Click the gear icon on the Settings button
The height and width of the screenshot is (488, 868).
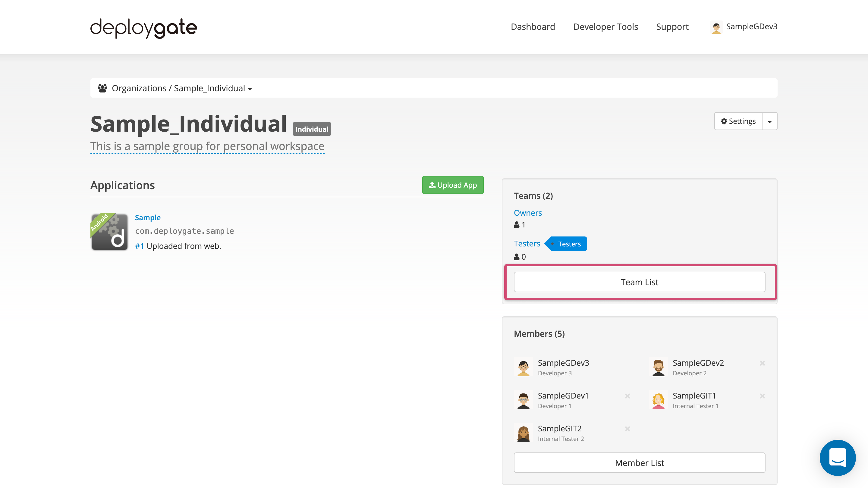tap(725, 121)
